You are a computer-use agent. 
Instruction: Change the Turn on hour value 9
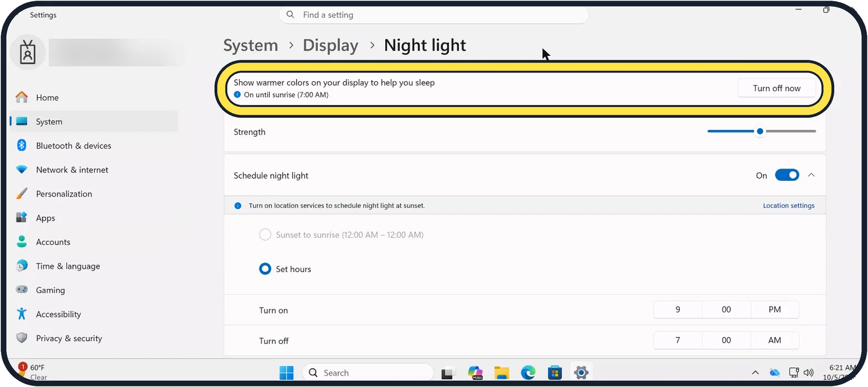pos(678,310)
